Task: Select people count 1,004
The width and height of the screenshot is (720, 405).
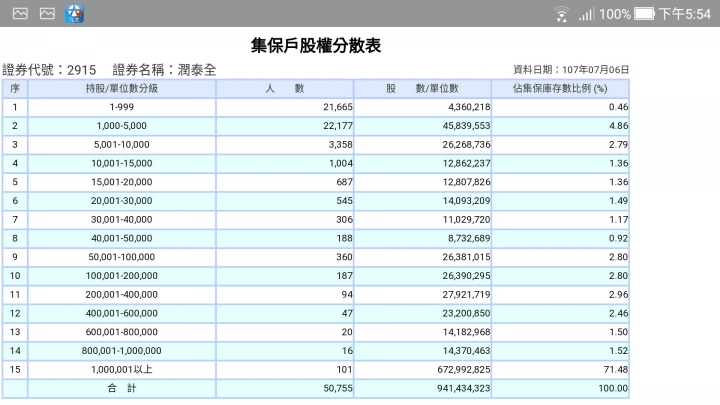Action: [x=341, y=163]
